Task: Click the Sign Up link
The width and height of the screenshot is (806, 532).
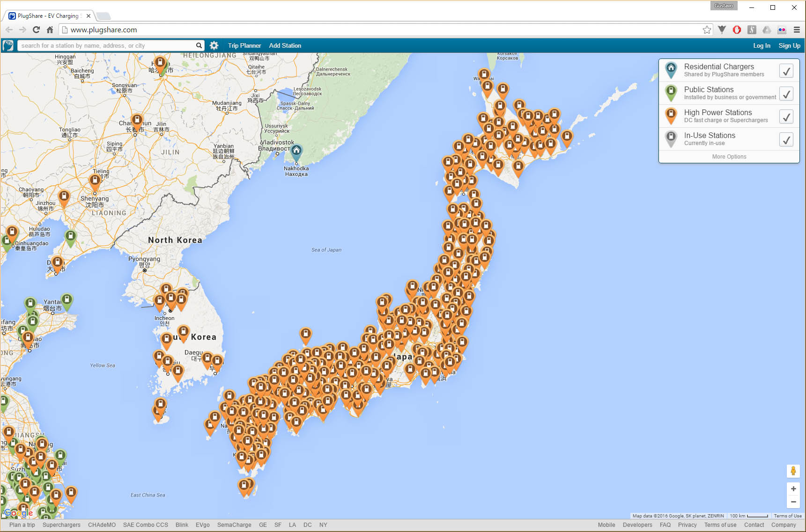Action: [789, 45]
